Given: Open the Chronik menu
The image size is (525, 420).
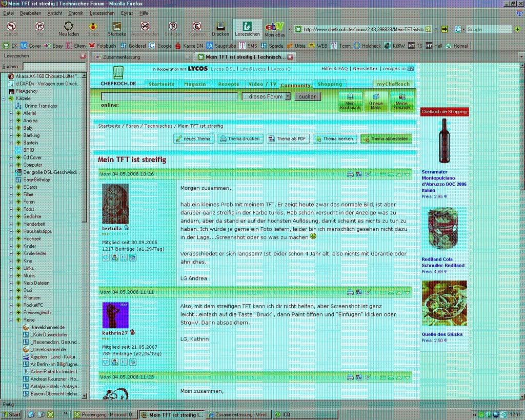Looking at the screenshot, I should click(x=75, y=13).
